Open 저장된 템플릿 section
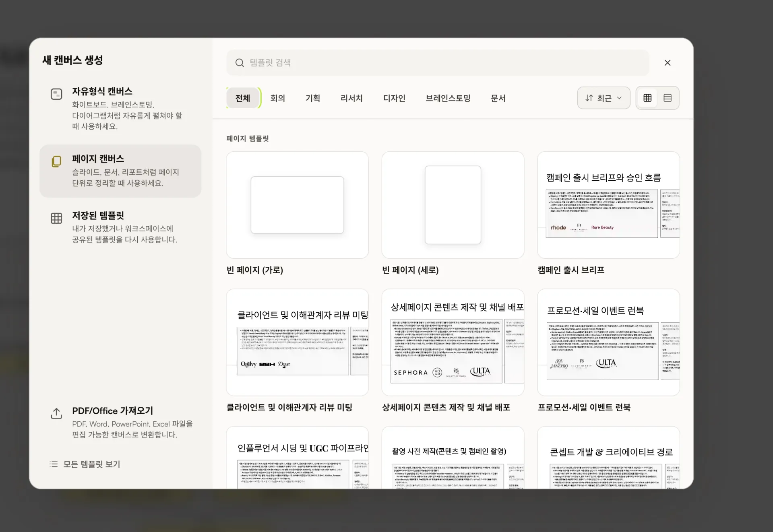Image resolution: width=773 pixels, height=532 pixels. pos(120,227)
